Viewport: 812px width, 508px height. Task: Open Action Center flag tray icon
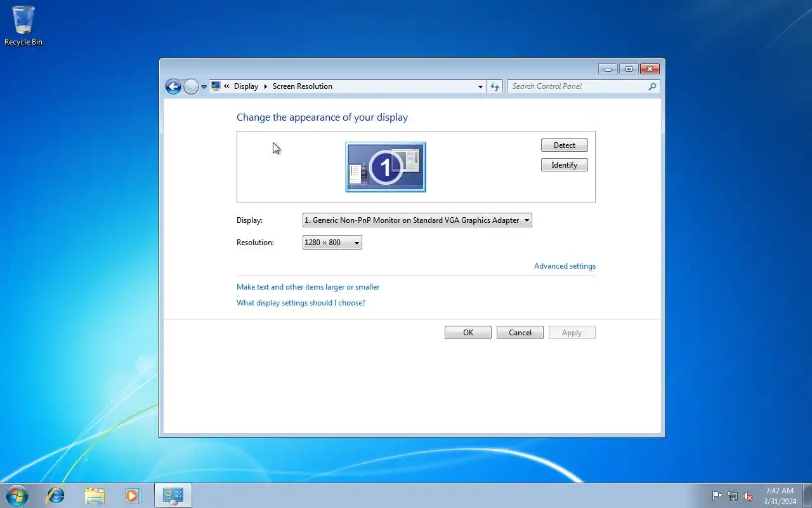[717, 496]
